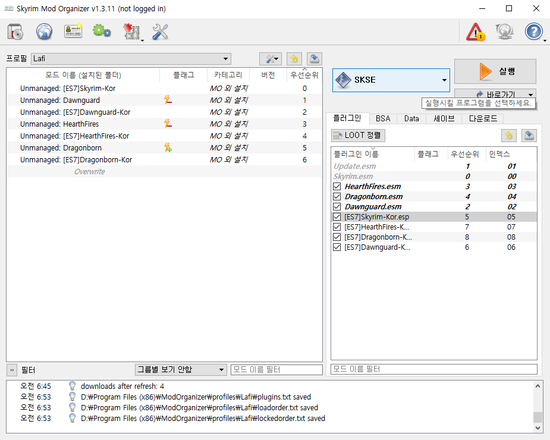The height and width of the screenshot is (440, 550).
Task: Select the Skyrim.esm plugin row
Action: [434, 176]
